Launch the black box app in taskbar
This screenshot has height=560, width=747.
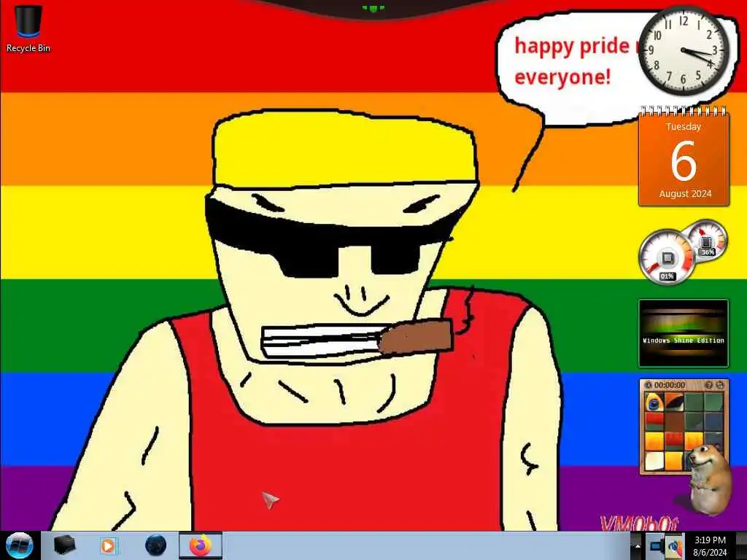(x=64, y=545)
